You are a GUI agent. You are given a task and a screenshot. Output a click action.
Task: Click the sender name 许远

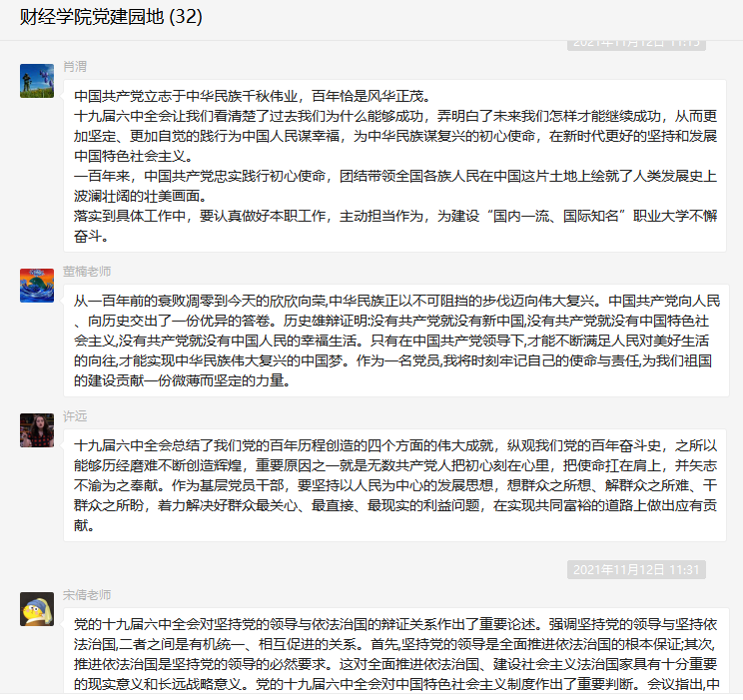pos(75,416)
